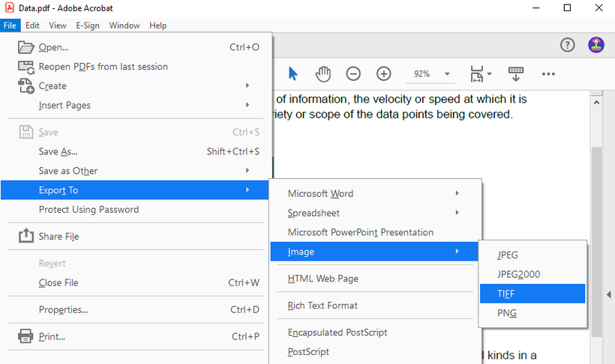Viewport: 615px width, 364px height.
Task: Click the scrolling mode download icon
Action: coord(516,73)
